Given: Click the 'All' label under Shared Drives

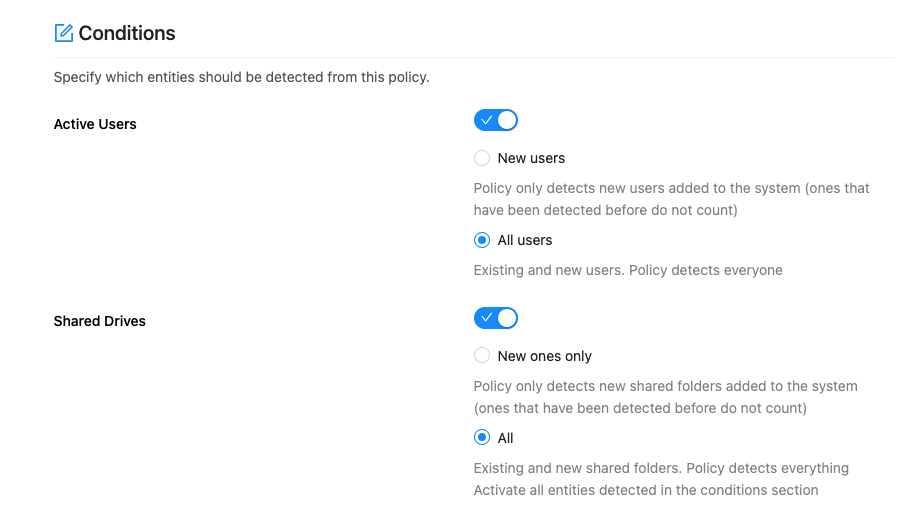Looking at the screenshot, I should tap(506, 438).
